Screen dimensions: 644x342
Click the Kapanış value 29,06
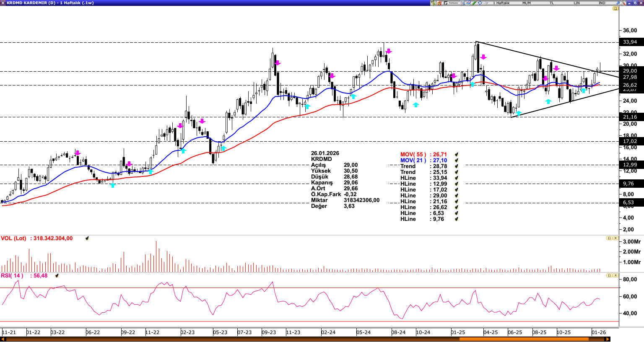coord(351,183)
